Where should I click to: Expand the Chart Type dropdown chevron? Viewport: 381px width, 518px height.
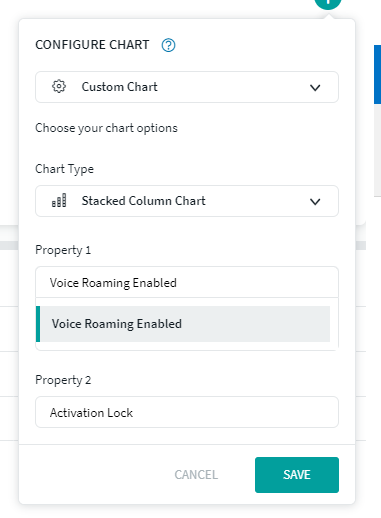pyautogui.click(x=315, y=202)
